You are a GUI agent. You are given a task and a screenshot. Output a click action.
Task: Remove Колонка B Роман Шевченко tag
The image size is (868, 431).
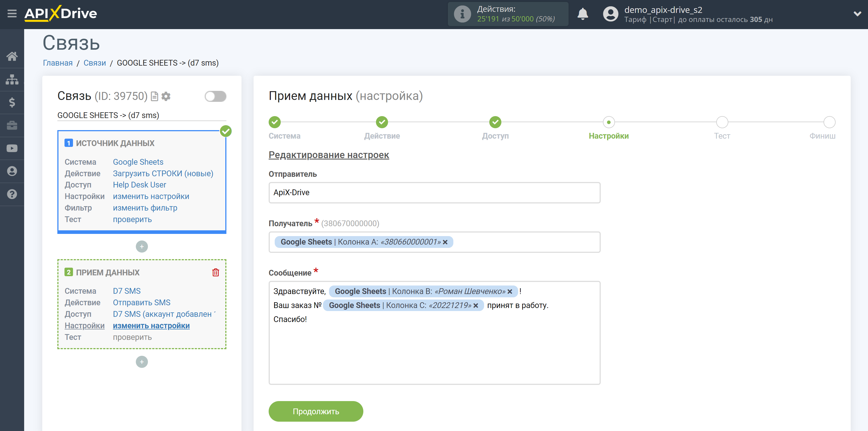click(510, 292)
